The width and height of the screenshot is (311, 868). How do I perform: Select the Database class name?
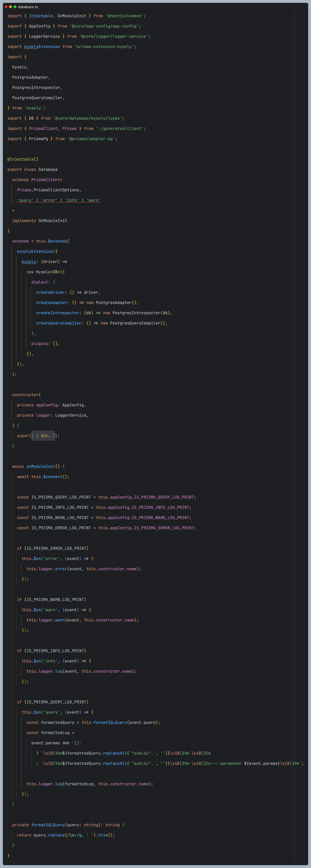pyautogui.click(x=48, y=170)
